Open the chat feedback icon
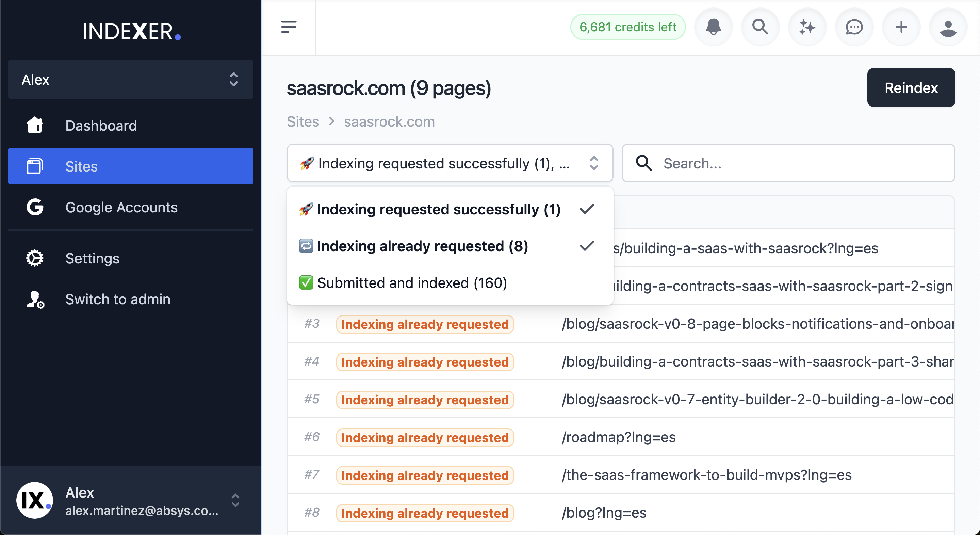980x535 pixels. [854, 27]
